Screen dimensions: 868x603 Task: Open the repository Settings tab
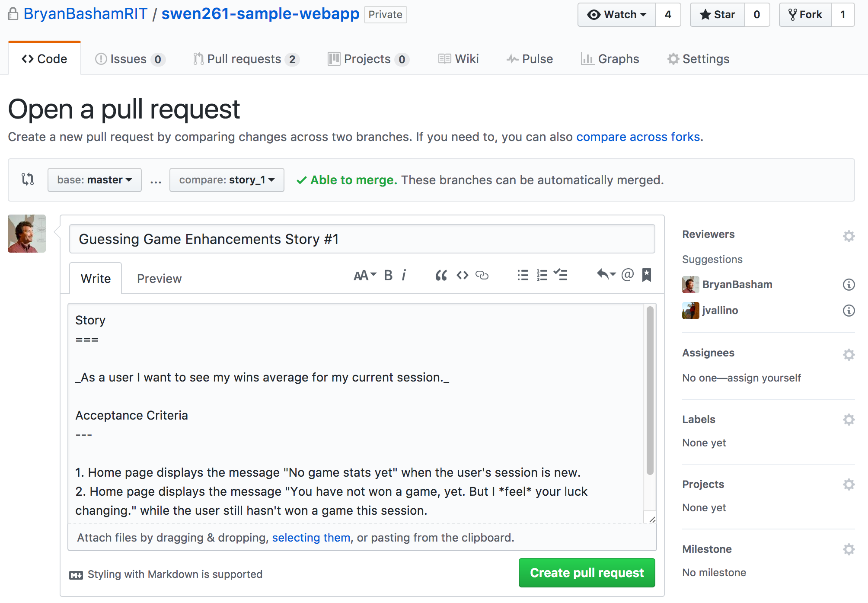click(699, 59)
